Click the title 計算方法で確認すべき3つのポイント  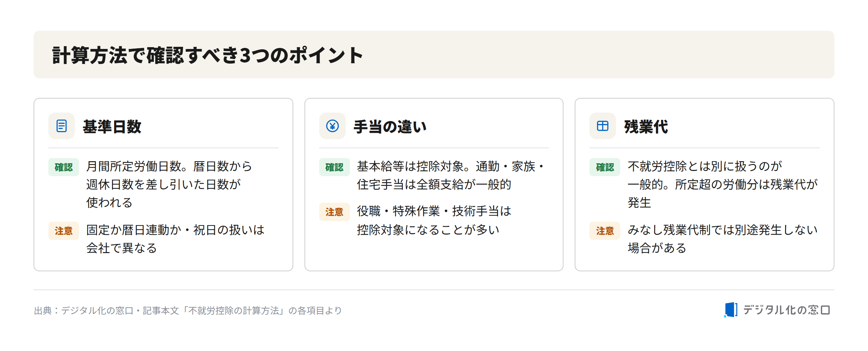click(208, 55)
